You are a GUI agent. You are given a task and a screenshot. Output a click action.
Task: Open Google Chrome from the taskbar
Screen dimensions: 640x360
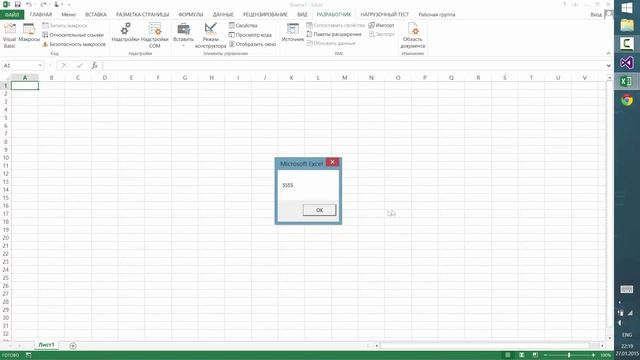point(627,100)
